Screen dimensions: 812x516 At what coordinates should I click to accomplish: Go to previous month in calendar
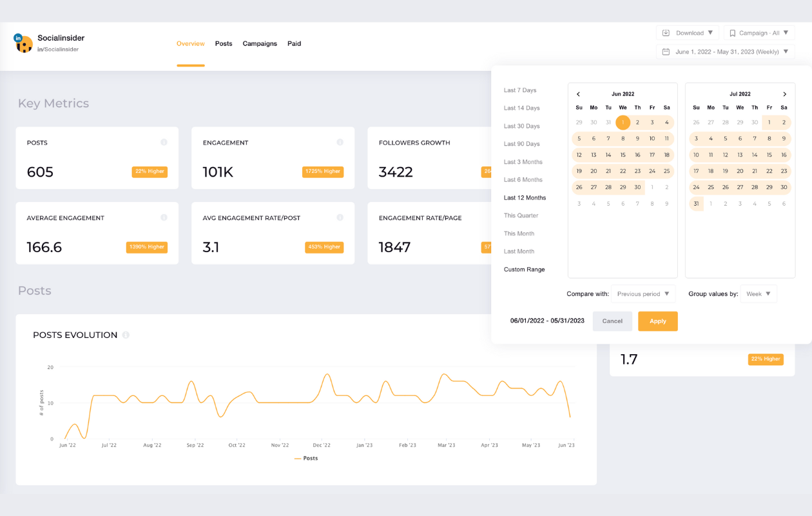click(578, 94)
